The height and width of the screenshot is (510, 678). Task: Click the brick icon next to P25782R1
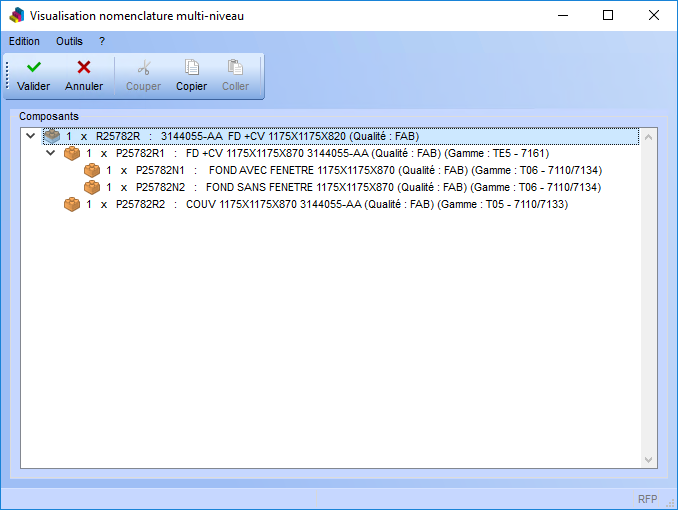click(72, 154)
